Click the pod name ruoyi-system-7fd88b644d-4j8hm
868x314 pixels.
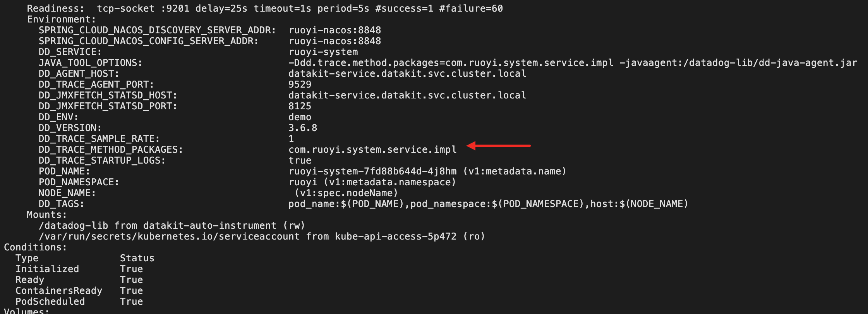coord(372,171)
